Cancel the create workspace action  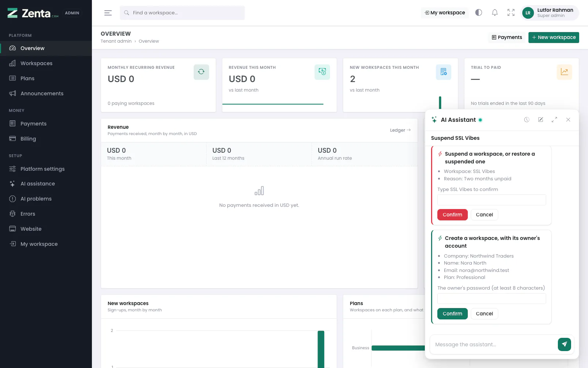pos(484,314)
